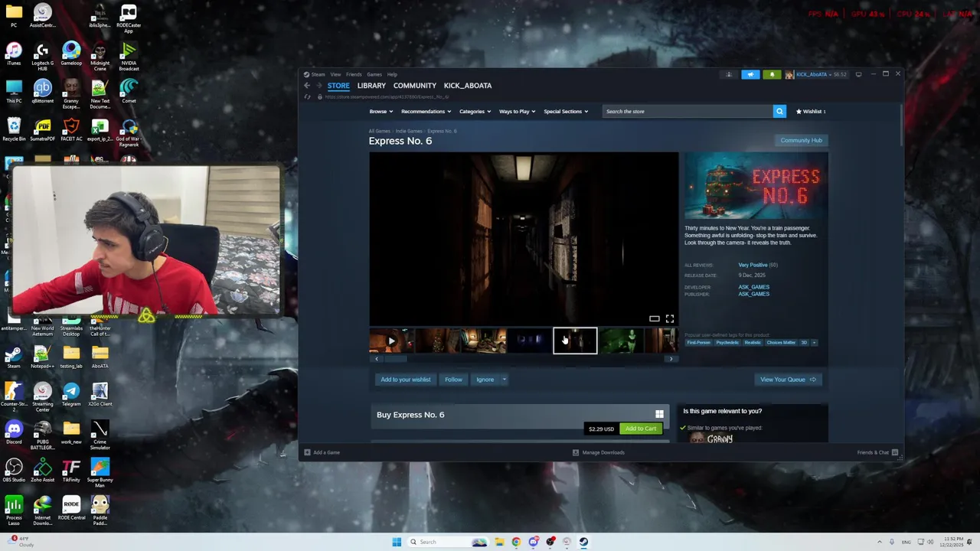Open the Friends menu in Steam
980x551 pixels.
tap(354, 74)
